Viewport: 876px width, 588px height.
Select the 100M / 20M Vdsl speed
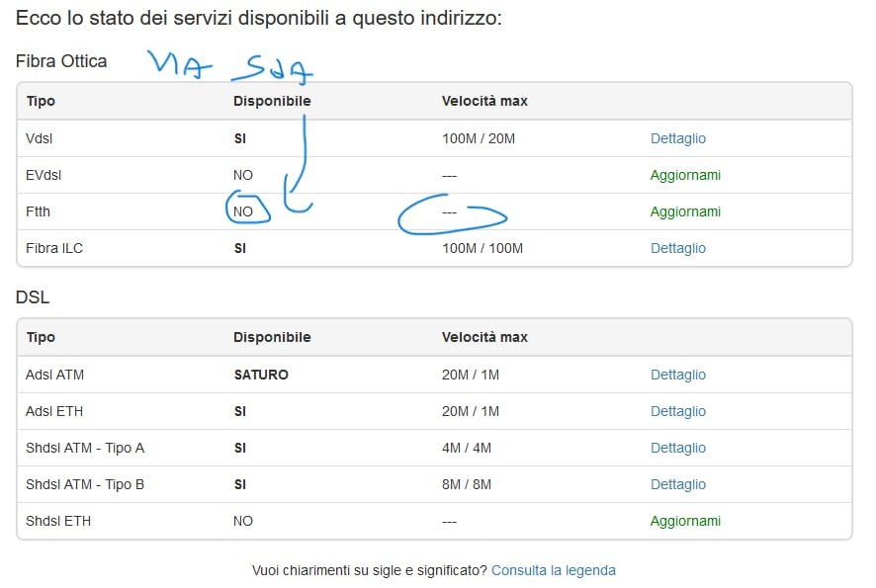479,138
